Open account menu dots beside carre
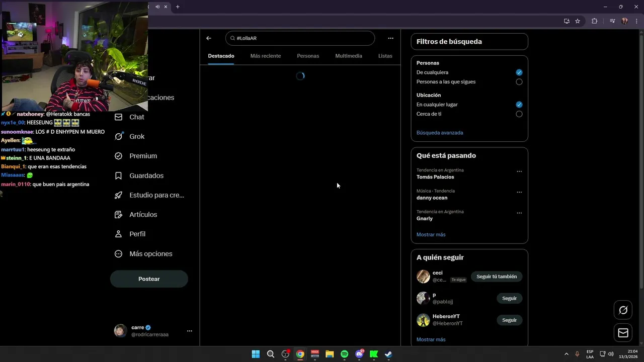644x362 pixels. [190, 331]
